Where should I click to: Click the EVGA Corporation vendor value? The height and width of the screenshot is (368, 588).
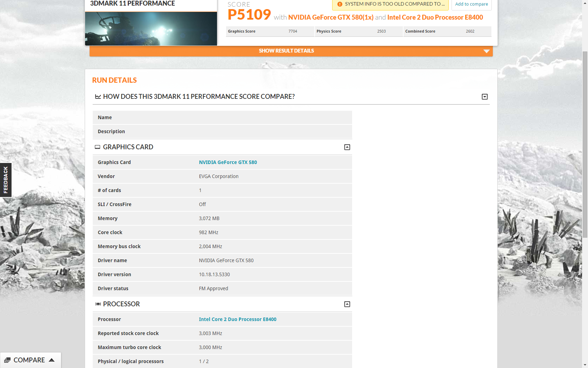coord(219,176)
